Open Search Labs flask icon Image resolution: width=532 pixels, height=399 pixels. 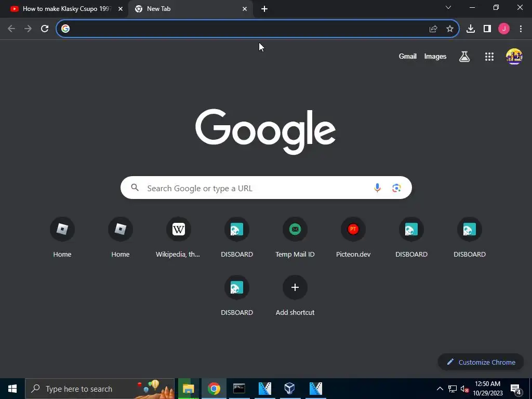tap(464, 56)
